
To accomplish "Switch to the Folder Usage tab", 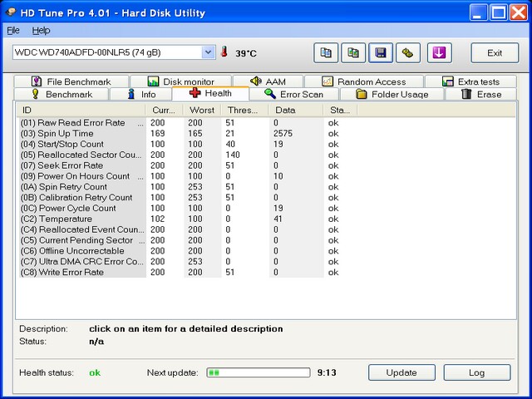I will pos(392,94).
